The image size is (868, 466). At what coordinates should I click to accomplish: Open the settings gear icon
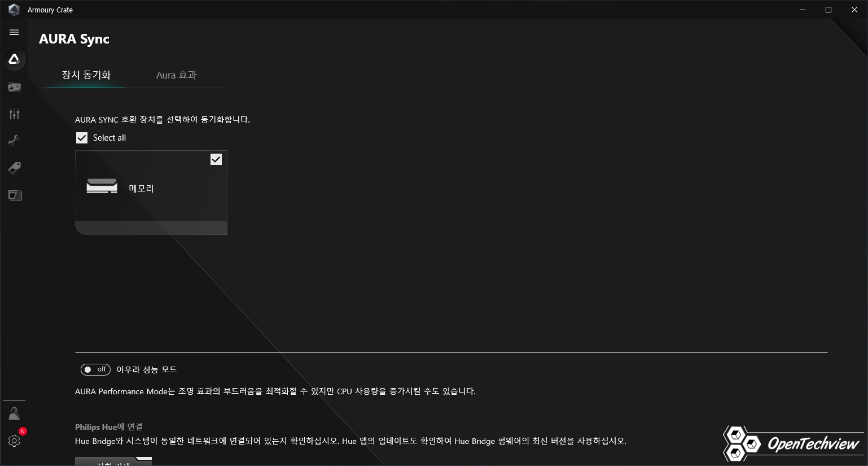click(15, 441)
